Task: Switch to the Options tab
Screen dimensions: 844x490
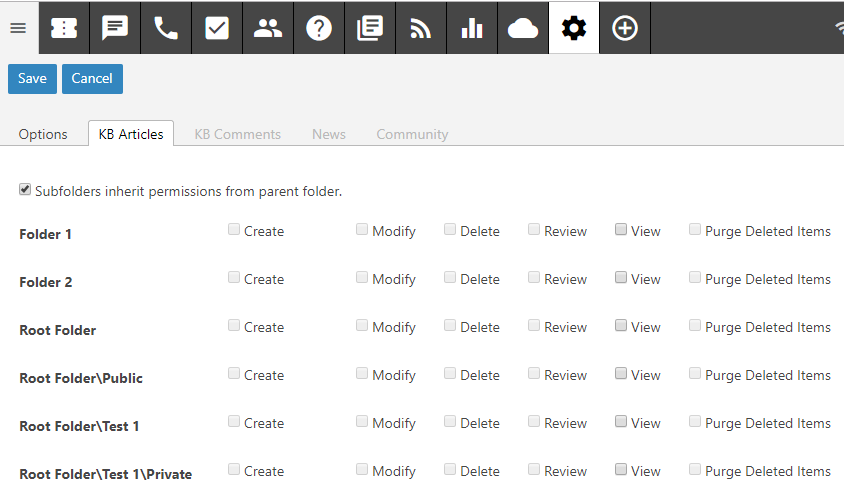Action: [43, 134]
